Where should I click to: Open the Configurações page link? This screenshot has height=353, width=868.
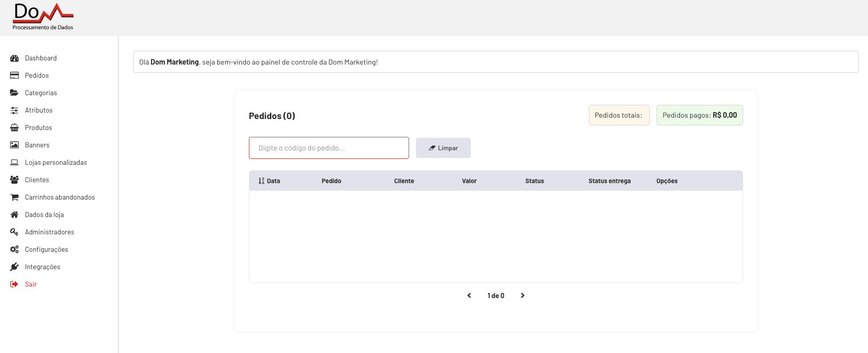pos(46,250)
